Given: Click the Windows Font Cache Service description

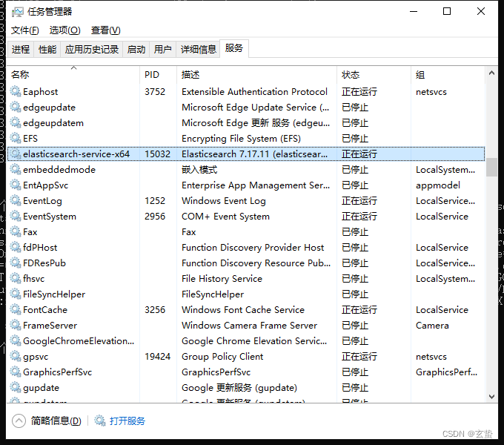Looking at the screenshot, I should (x=243, y=309).
